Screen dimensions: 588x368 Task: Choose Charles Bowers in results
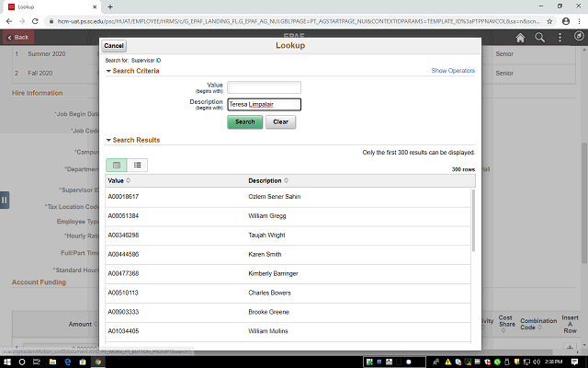269,293
